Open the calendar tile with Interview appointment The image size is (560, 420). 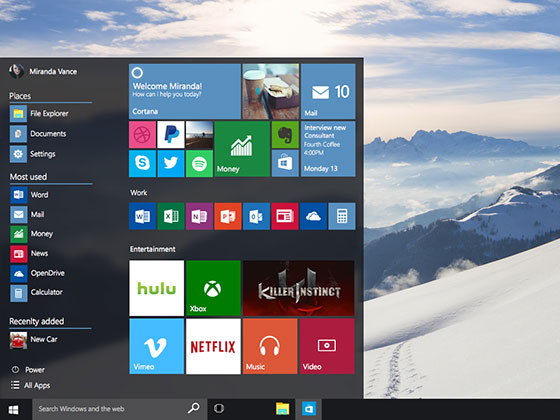click(x=328, y=149)
